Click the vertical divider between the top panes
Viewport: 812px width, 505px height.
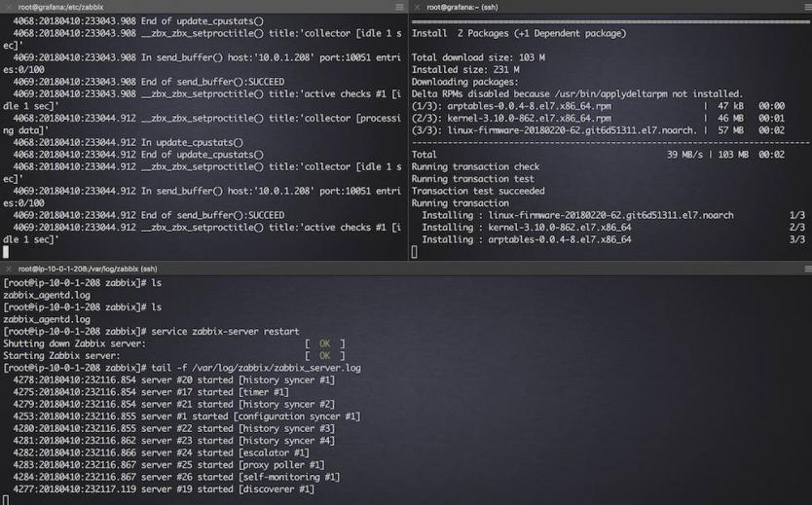tap(406, 136)
